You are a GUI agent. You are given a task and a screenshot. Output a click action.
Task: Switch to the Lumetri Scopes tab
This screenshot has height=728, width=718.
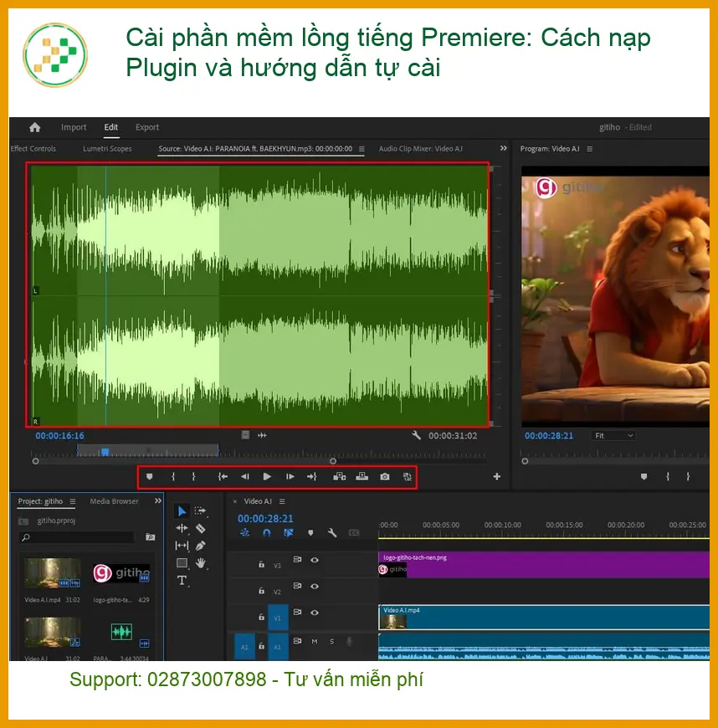[x=107, y=149]
